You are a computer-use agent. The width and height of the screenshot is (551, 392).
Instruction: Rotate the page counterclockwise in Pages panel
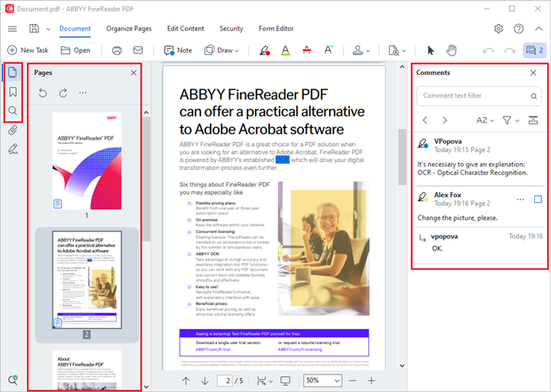(x=42, y=93)
